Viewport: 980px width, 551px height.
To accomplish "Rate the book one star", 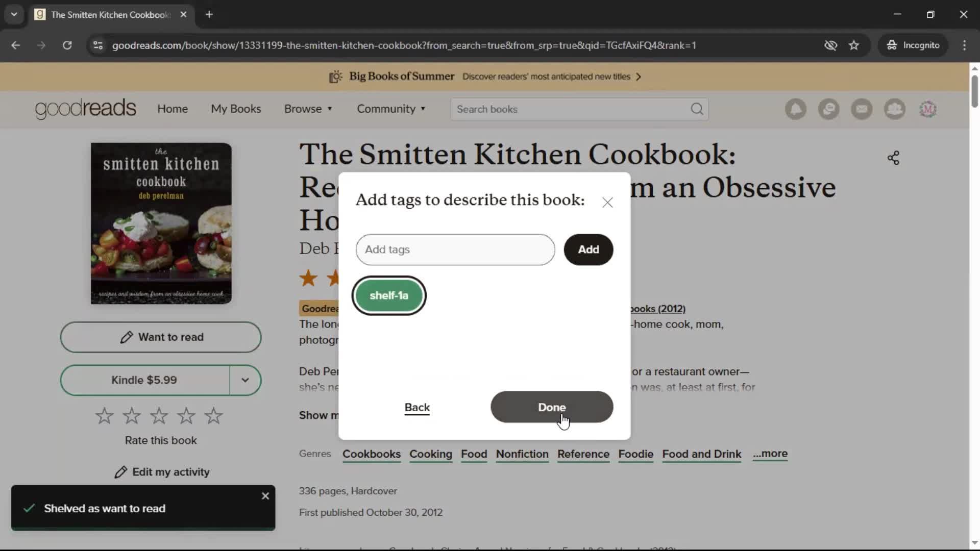I will (105, 416).
